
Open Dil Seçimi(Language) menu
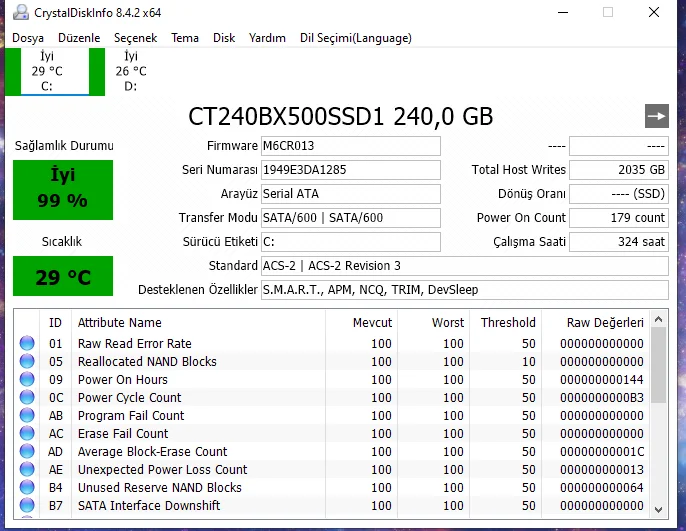356,38
